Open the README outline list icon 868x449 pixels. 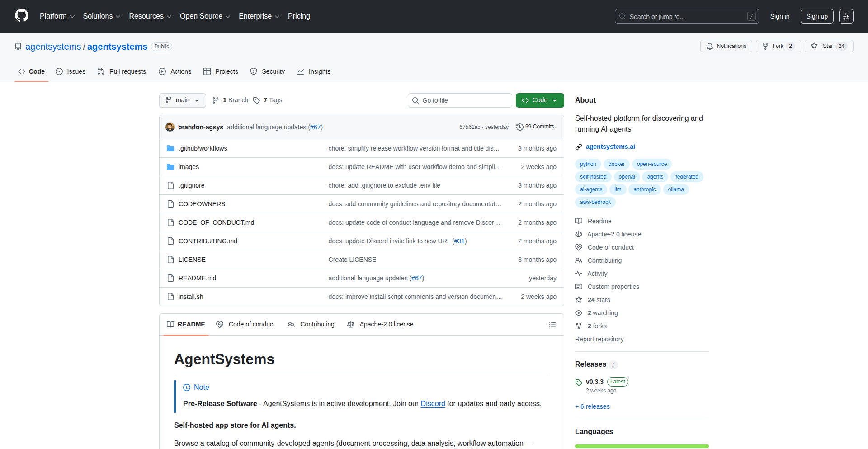[552, 325]
